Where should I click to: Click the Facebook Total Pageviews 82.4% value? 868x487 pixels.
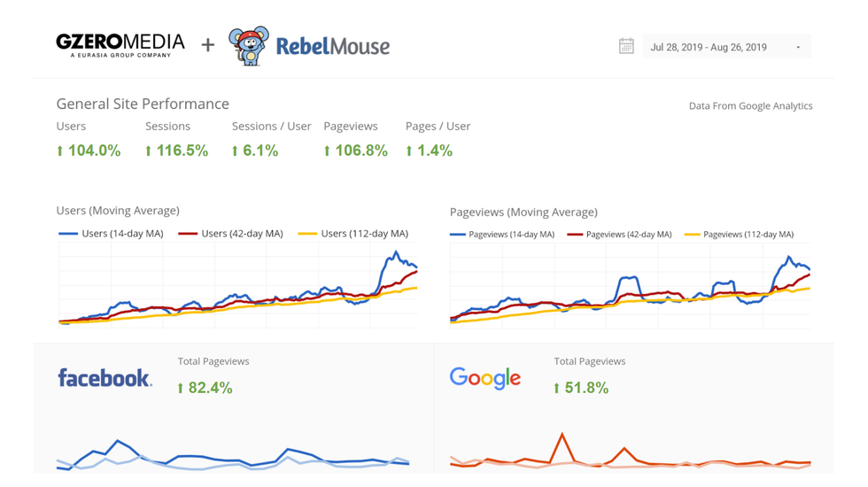pyautogui.click(x=205, y=388)
